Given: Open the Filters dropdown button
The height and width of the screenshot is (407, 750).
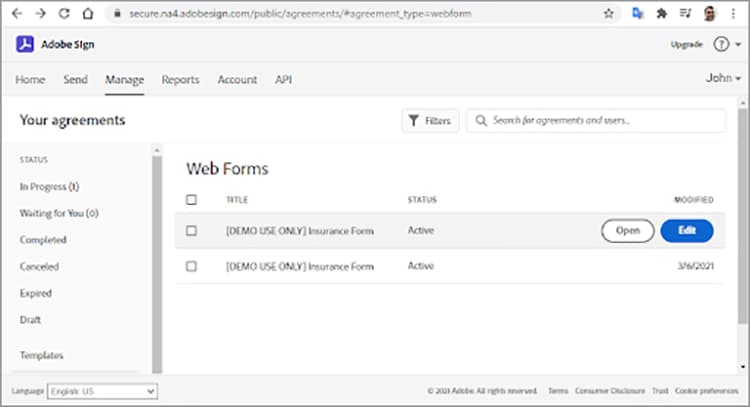Looking at the screenshot, I should [x=430, y=121].
